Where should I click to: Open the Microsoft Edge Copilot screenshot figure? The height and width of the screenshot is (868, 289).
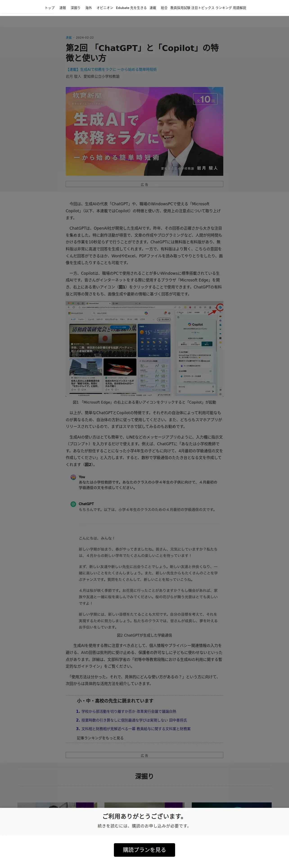click(x=144, y=349)
